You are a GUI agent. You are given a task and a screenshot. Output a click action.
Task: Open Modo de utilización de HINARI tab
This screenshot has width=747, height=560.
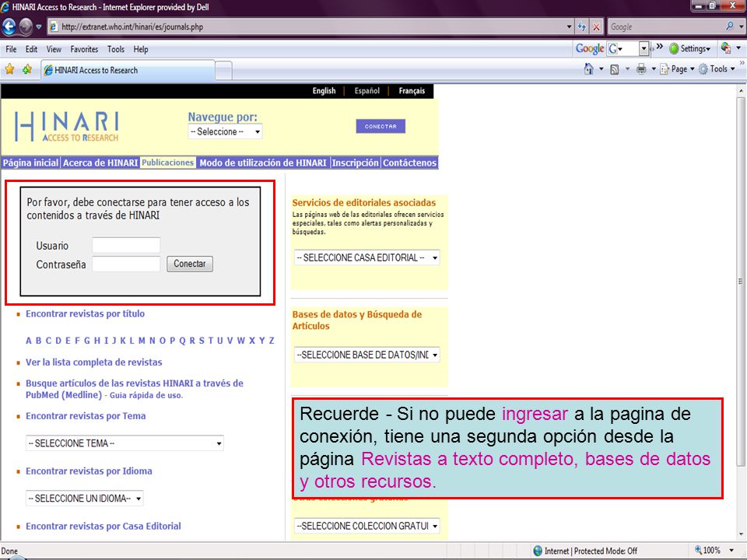[x=263, y=163]
